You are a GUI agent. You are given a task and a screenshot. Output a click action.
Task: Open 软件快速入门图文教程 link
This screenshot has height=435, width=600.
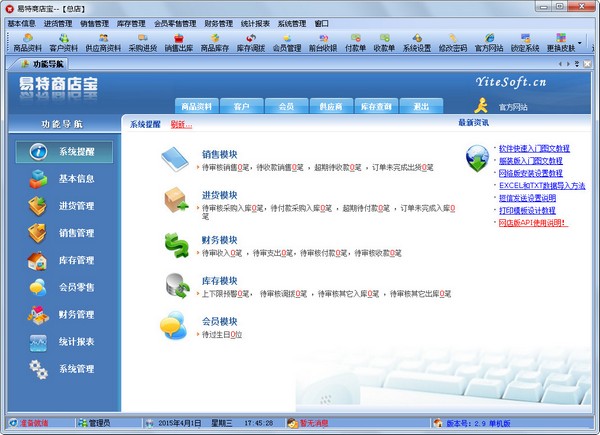click(x=534, y=148)
